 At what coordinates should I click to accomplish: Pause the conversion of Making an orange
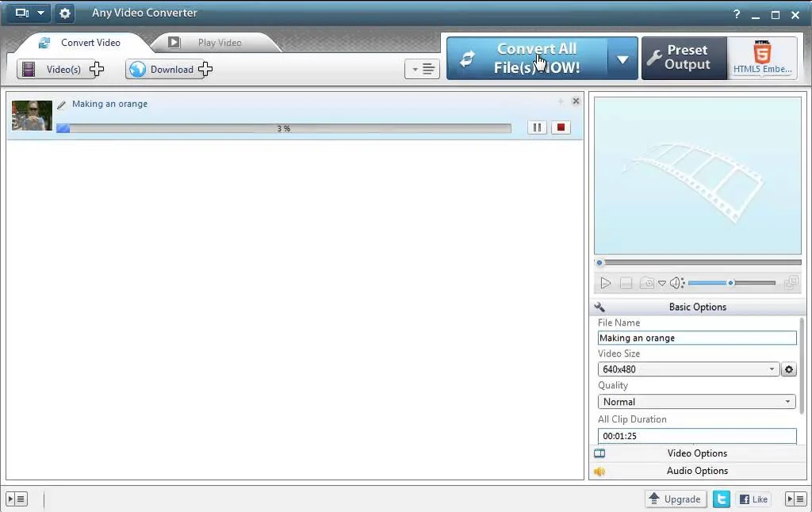[x=537, y=128]
